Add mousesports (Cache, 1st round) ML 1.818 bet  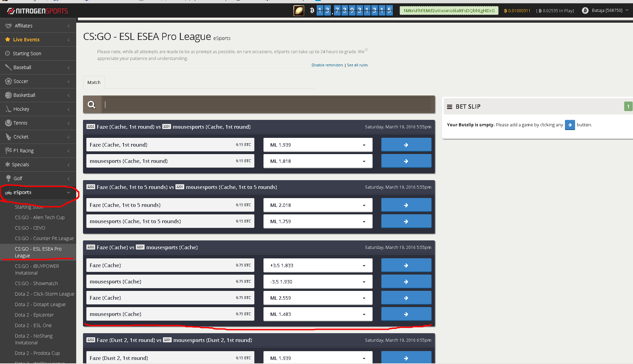coord(406,161)
